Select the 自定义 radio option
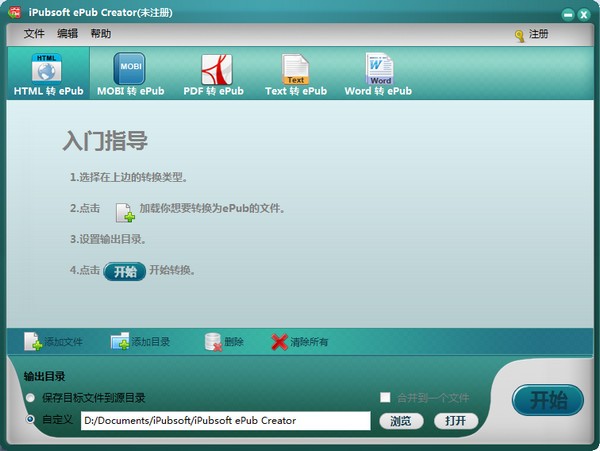The width and height of the screenshot is (600, 451). point(30,419)
